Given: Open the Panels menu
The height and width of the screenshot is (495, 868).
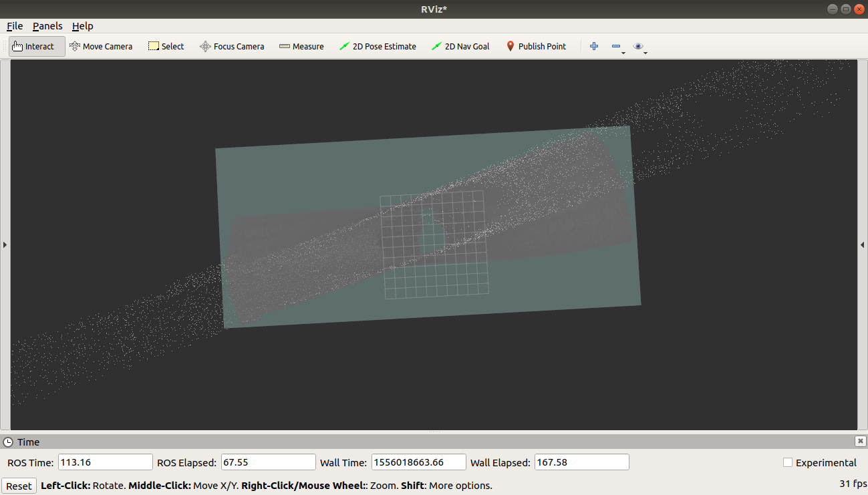Looking at the screenshot, I should 47,26.
